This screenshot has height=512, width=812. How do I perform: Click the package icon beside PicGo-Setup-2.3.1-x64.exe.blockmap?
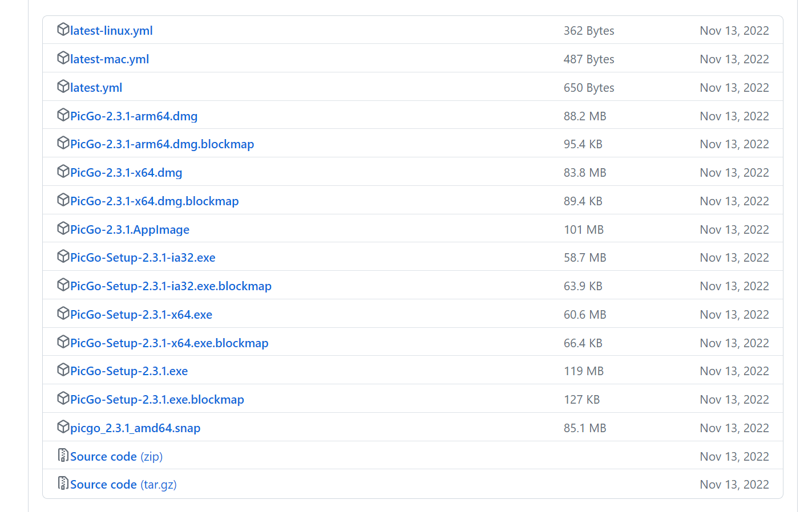tap(63, 342)
